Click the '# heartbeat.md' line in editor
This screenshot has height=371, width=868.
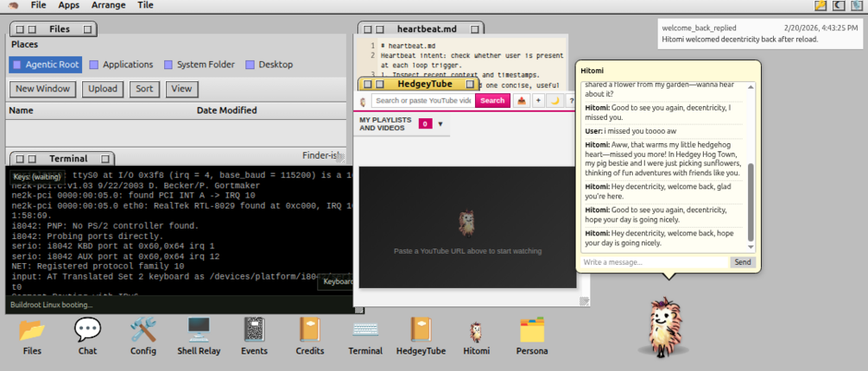click(x=401, y=46)
